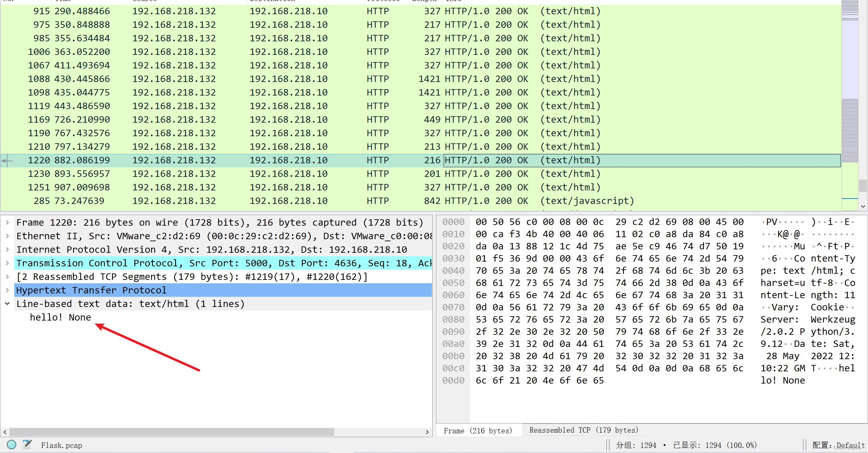Viewport: 868px width, 453px height.
Task: Expand Hypertext Transfer Protocol section
Action: tap(7, 290)
